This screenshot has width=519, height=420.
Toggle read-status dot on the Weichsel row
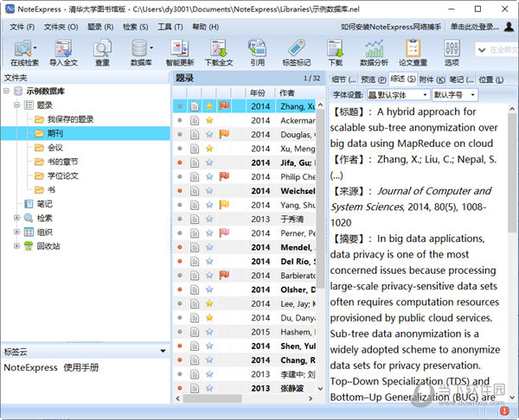180,191
